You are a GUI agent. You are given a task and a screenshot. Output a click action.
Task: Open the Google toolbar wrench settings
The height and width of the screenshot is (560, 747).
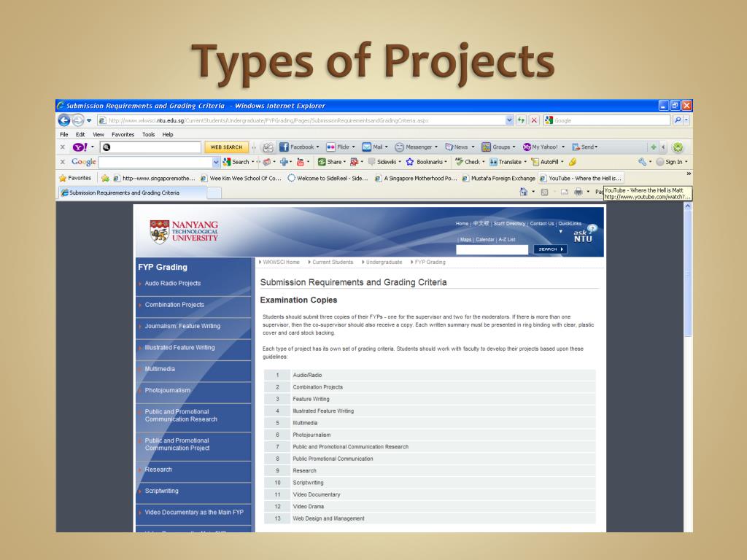643,162
